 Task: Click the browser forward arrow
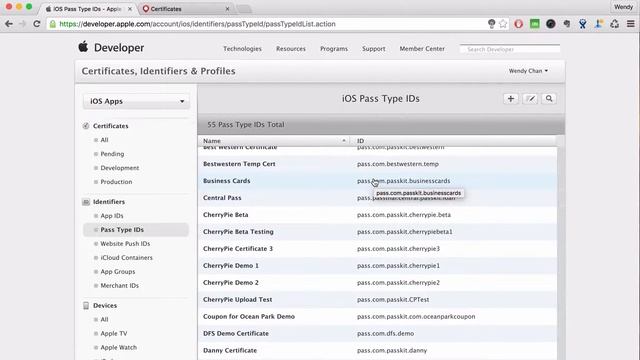point(22,24)
